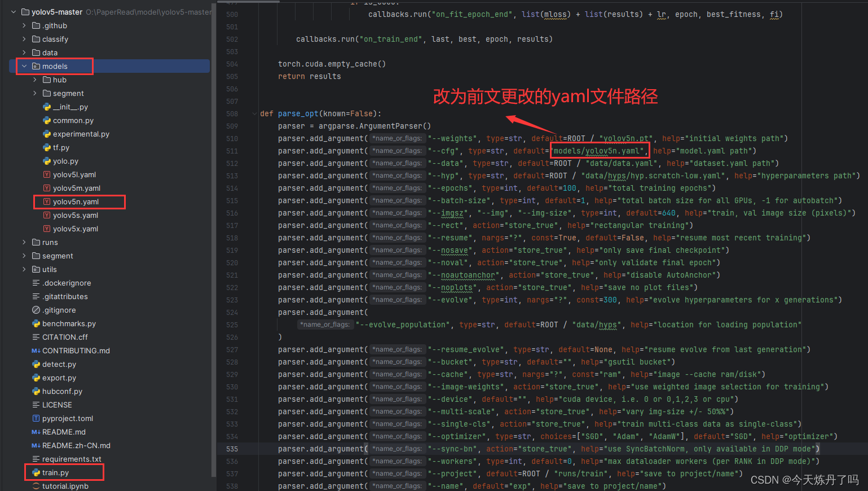868x491 pixels.
Task: Click the runs folder icon
Action: [x=36, y=242]
